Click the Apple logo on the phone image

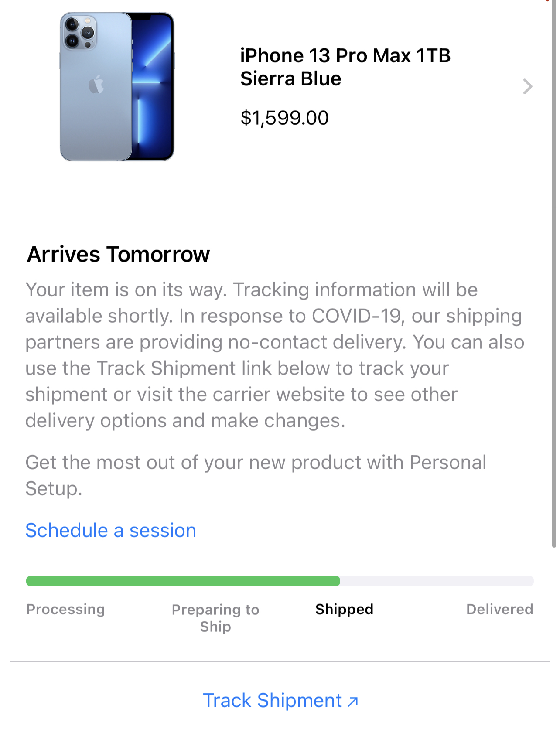click(96, 85)
